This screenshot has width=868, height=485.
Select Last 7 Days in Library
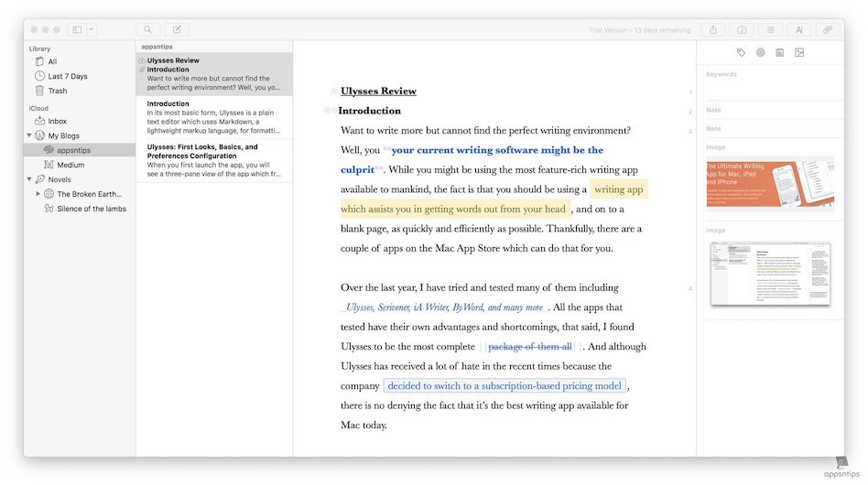coord(67,76)
